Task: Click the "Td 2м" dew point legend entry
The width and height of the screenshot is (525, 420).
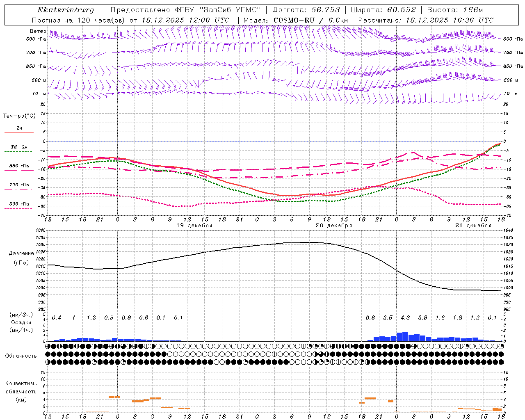Action: click(19, 147)
